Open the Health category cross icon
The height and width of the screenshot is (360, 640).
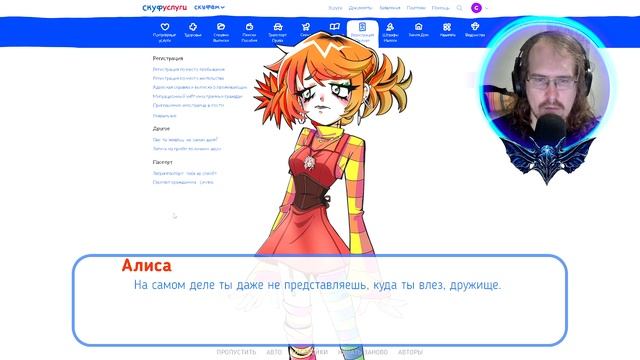click(193, 27)
